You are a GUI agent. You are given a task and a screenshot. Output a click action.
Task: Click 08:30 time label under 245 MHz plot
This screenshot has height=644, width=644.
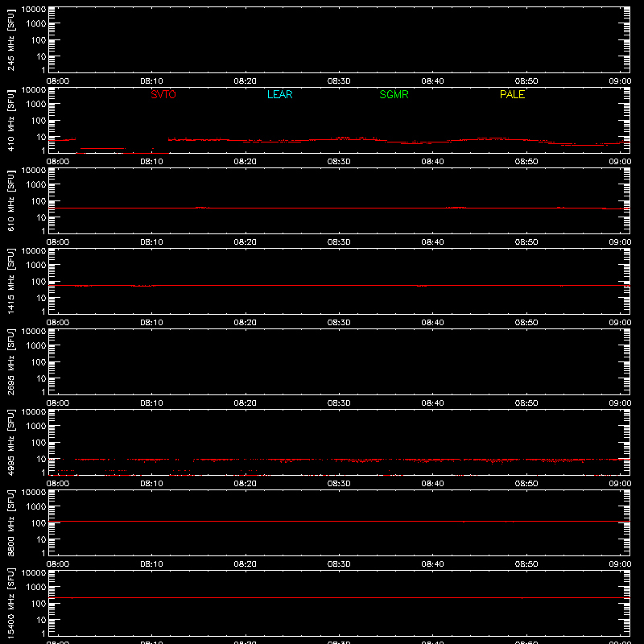tap(339, 81)
